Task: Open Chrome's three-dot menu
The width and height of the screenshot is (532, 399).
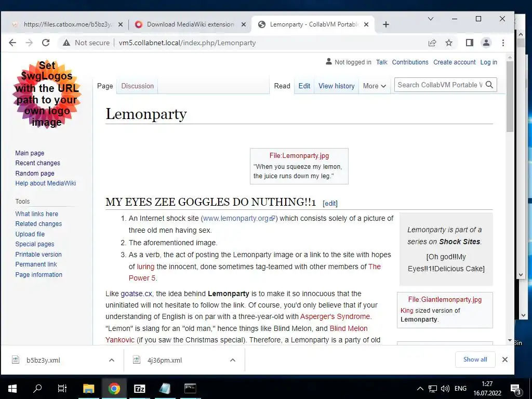Action: (503, 43)
